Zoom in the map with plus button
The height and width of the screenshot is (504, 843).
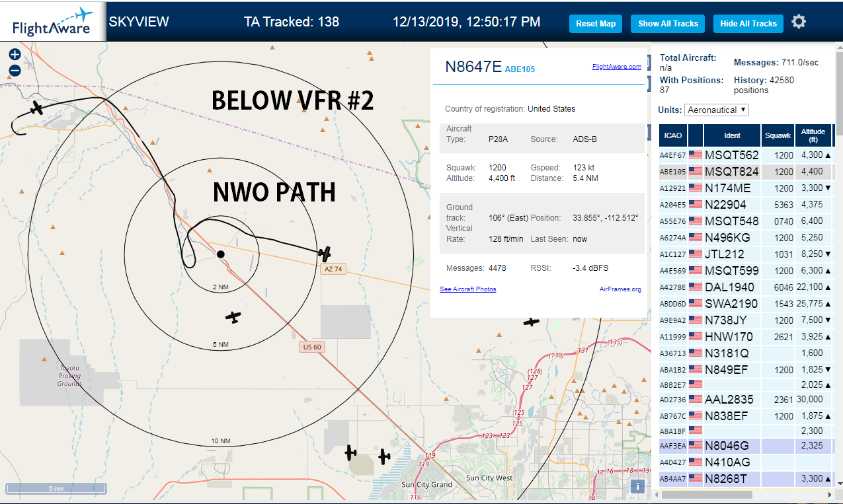coord(15,55)
